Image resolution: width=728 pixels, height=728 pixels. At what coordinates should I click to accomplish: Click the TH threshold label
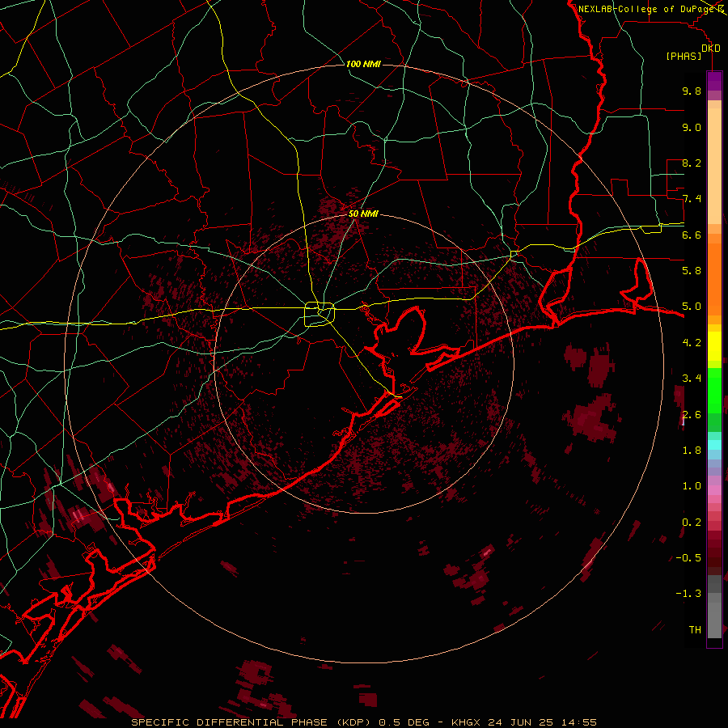pos(695,630)
